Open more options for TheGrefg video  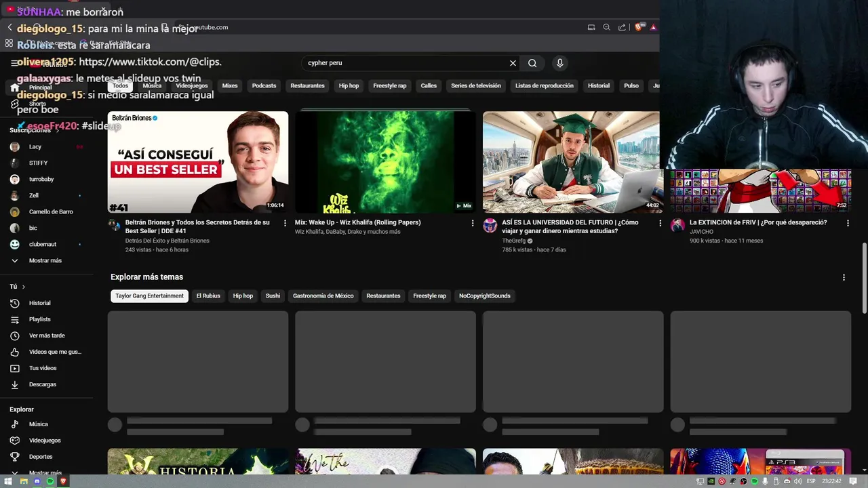tap(660, 223)
